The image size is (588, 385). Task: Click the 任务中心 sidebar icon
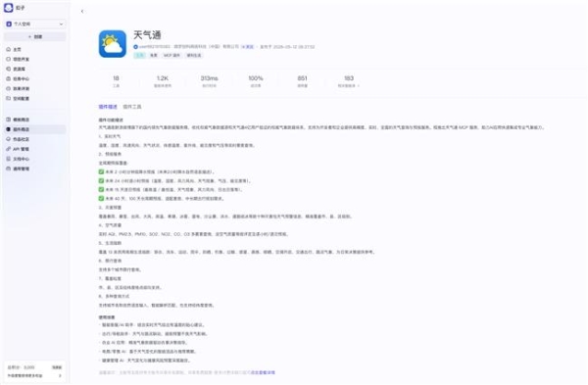pyautogui.click(x=8, y=78)
